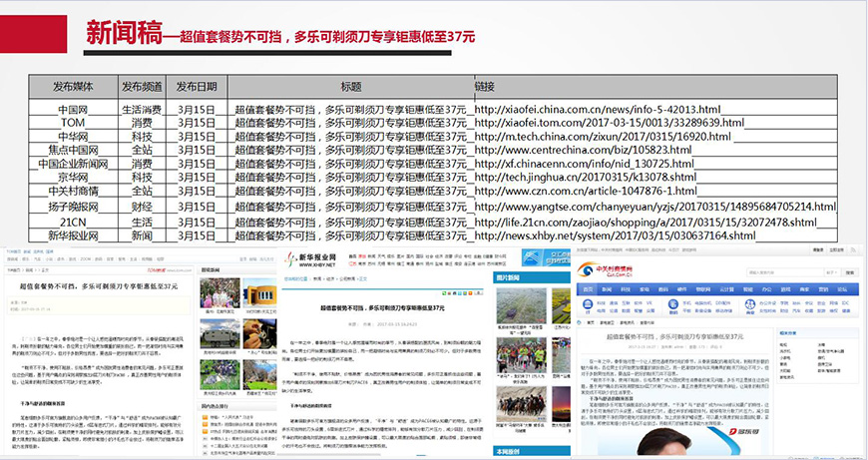
Task: Select the title cell in the 京华网 row
Action: [351, 178]
